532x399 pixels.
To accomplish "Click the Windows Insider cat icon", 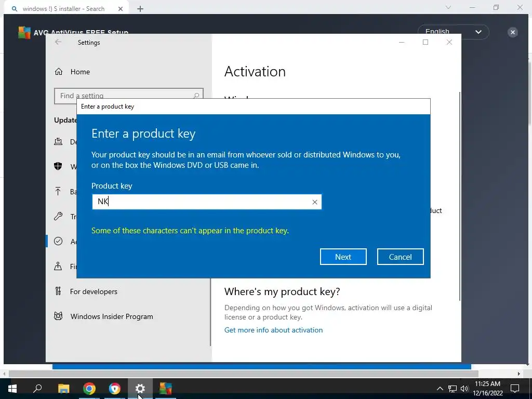I will click(58, 316).
